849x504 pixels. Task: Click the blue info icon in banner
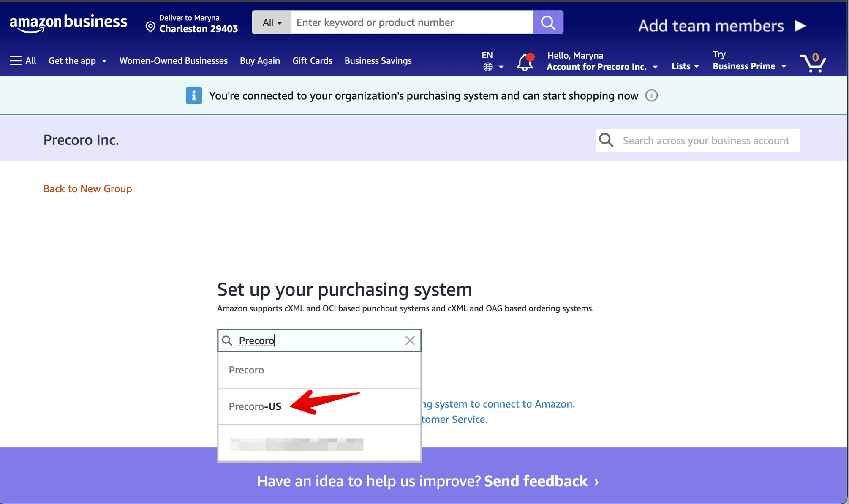194,95
